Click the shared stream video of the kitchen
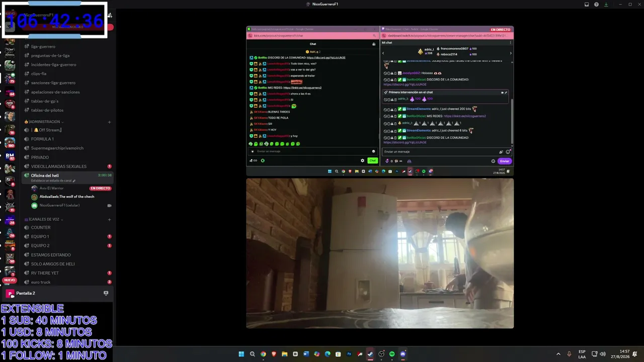Viewport: 644px width, 362px height. [380, 253]
